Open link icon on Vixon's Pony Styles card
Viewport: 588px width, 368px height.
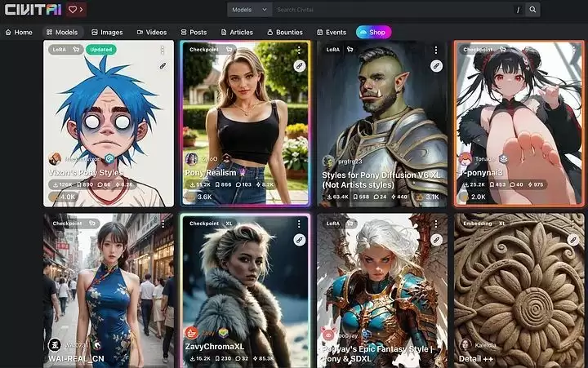163,65
